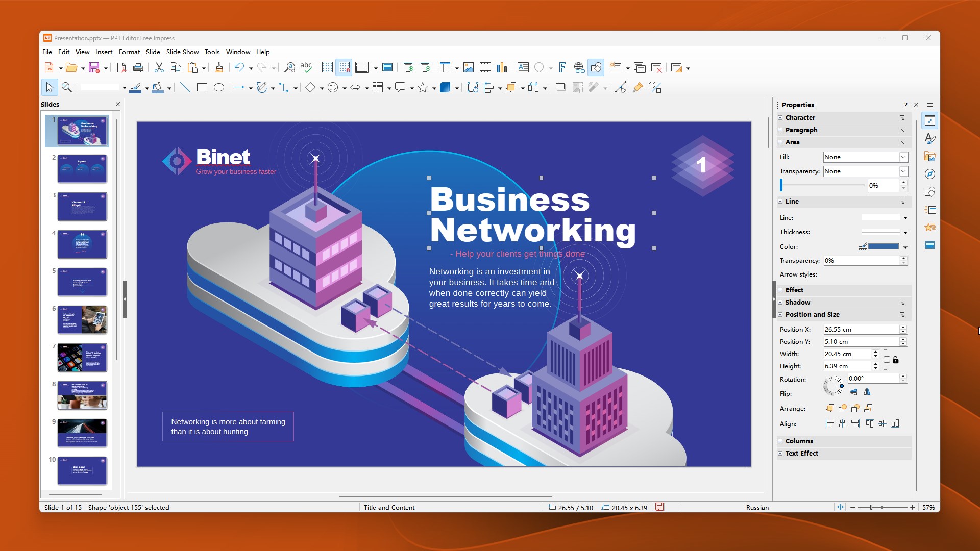Click the Insert Table toolbar icon

pyautogui.click(x=445, y=68)
